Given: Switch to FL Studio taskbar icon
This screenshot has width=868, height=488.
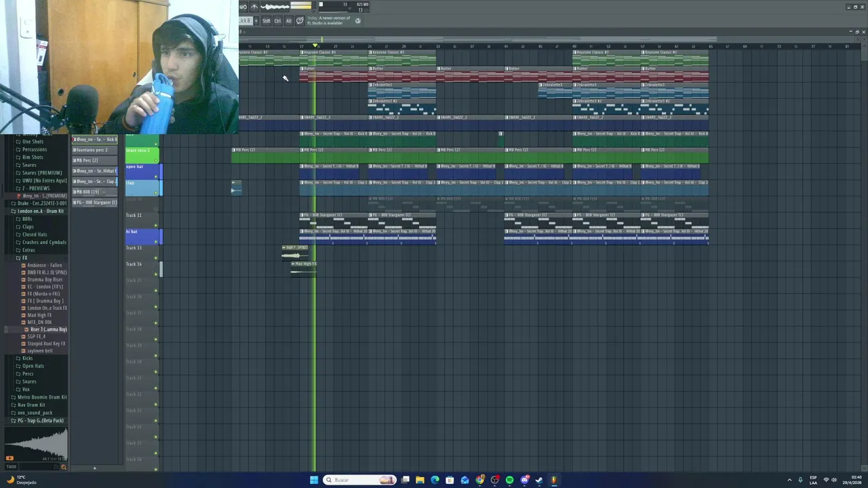Looking at the screenshot, I should pyautogui.click(x=554, y=480).
